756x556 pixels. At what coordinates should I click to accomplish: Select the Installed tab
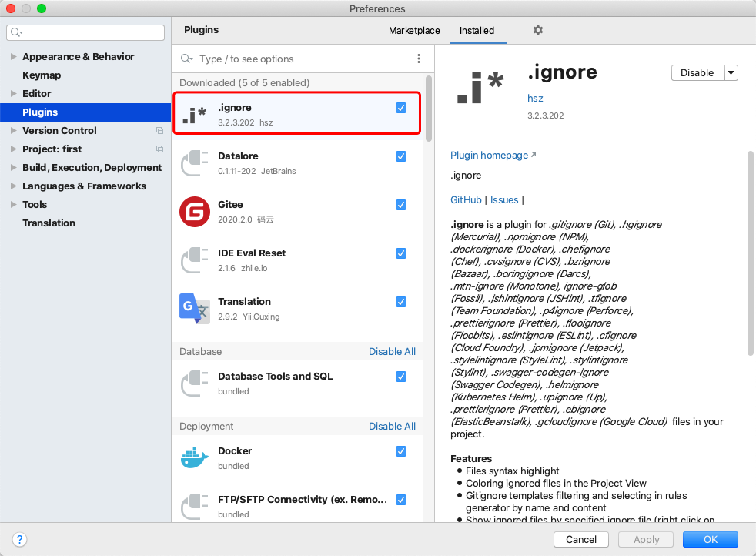(x=477, y=30)
